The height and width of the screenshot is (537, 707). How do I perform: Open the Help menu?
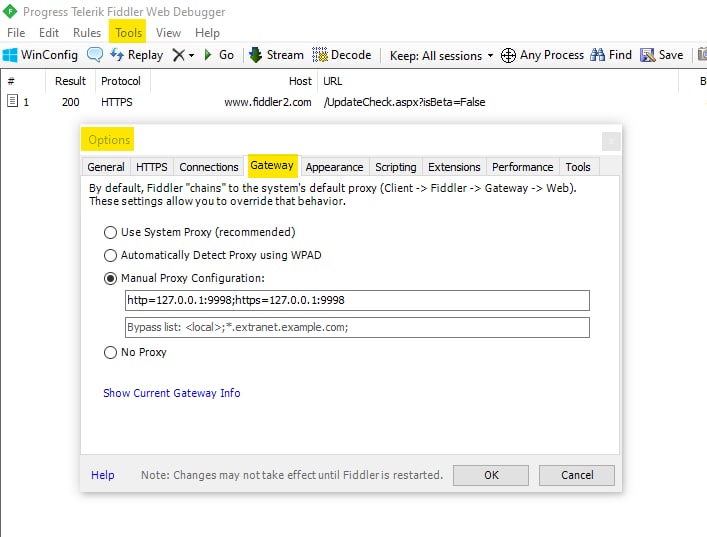[x=207, y=33]
